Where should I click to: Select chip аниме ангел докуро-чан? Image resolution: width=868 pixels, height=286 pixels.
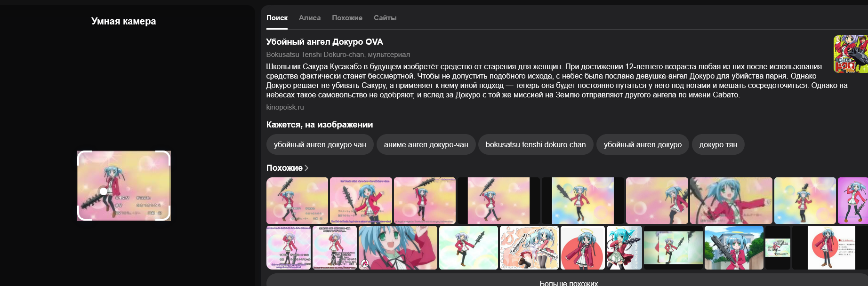(x=426, y=144)
